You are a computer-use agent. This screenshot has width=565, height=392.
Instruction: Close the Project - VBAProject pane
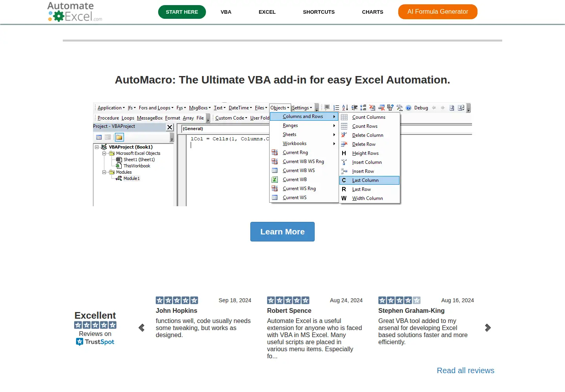pos(170,127)
